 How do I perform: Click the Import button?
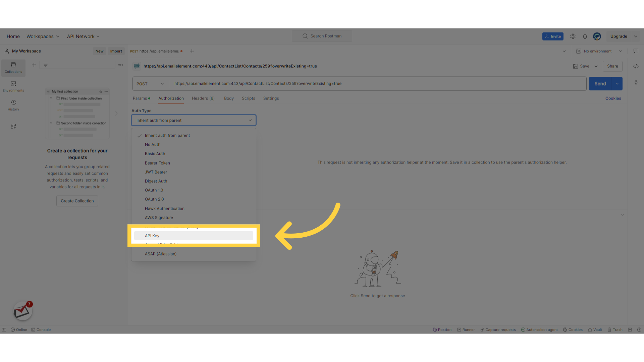coord(116,51)
